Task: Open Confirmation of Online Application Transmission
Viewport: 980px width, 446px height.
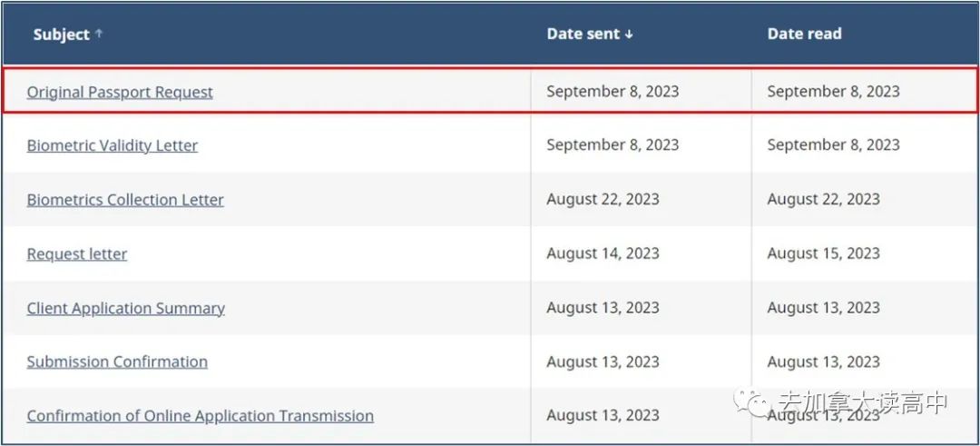Action: tap(200, 416)
